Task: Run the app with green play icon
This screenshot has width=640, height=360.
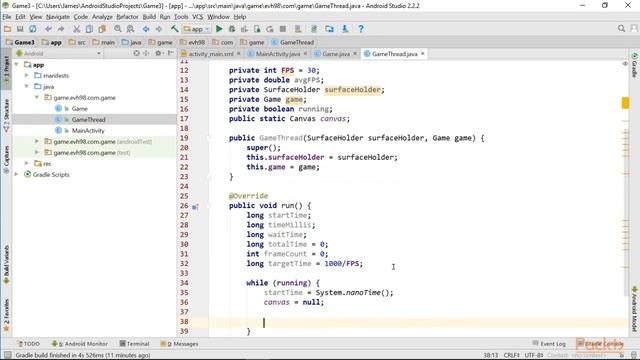Action: coord(219,29)
